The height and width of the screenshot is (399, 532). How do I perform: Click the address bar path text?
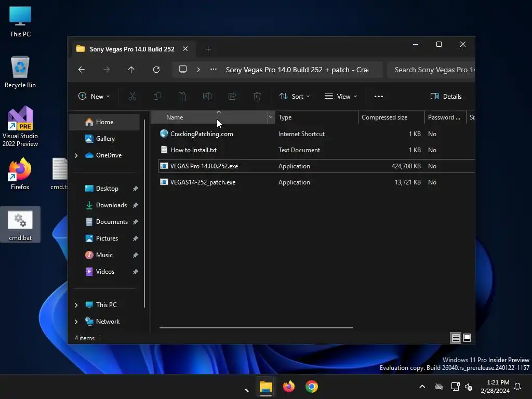click(297, 70)
